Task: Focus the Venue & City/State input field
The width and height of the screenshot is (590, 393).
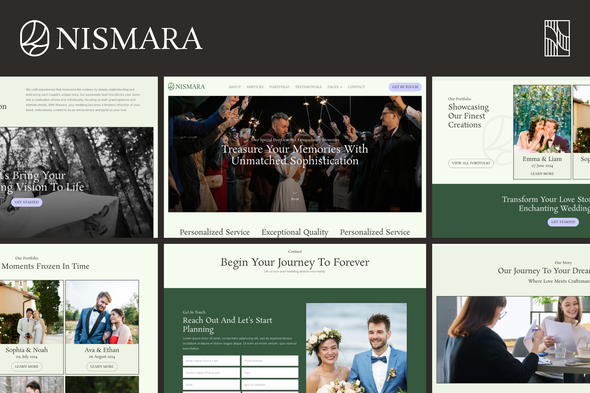Action: pos(270,385)
